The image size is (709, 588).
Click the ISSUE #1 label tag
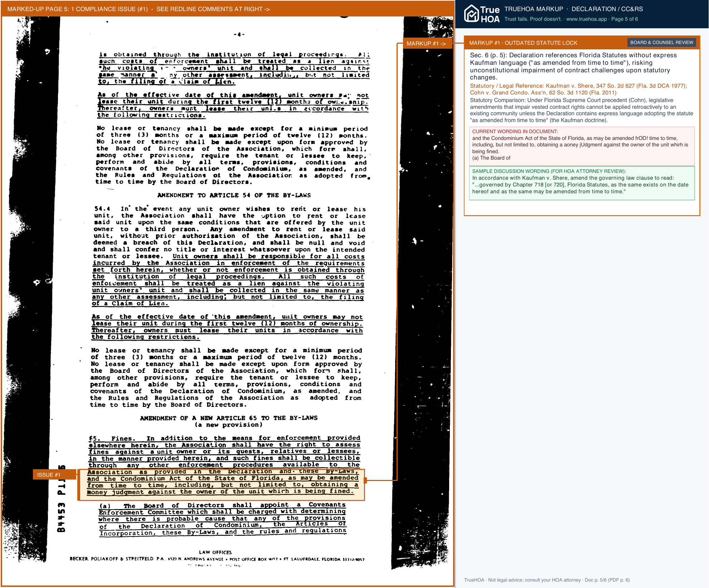pyautogui.click(x=54, y=475)
